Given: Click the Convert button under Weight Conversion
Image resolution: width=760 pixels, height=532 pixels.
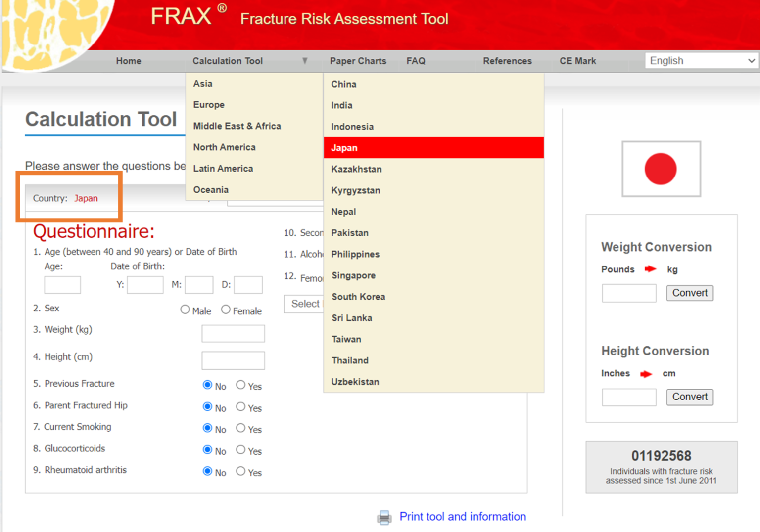Looking at the screenshot, I should tap(689, 293).
